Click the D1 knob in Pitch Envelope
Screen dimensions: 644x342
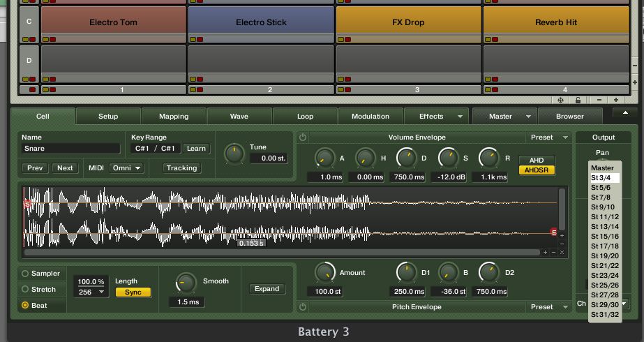[406, 272]
